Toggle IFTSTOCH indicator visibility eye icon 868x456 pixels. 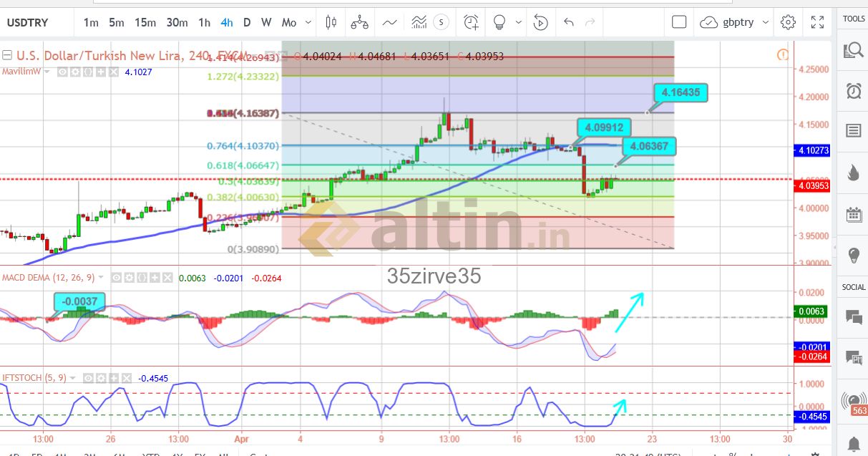click(x=87, y=378)
